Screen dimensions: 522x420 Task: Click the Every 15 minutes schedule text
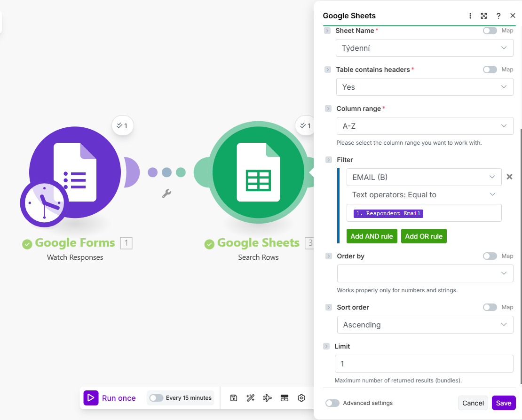pyautogui.click(x=189, y=398)
